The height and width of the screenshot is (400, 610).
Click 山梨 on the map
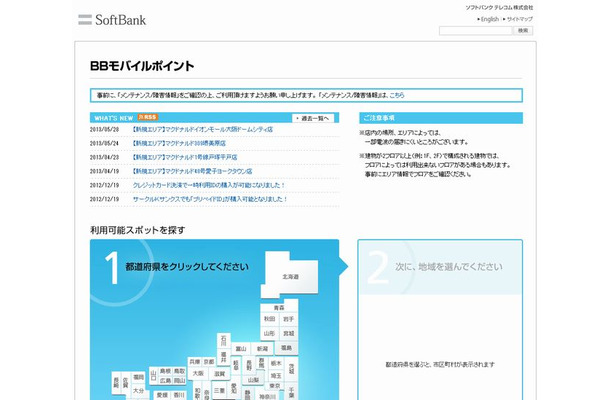pyautogui.click(x=253, y=380)
